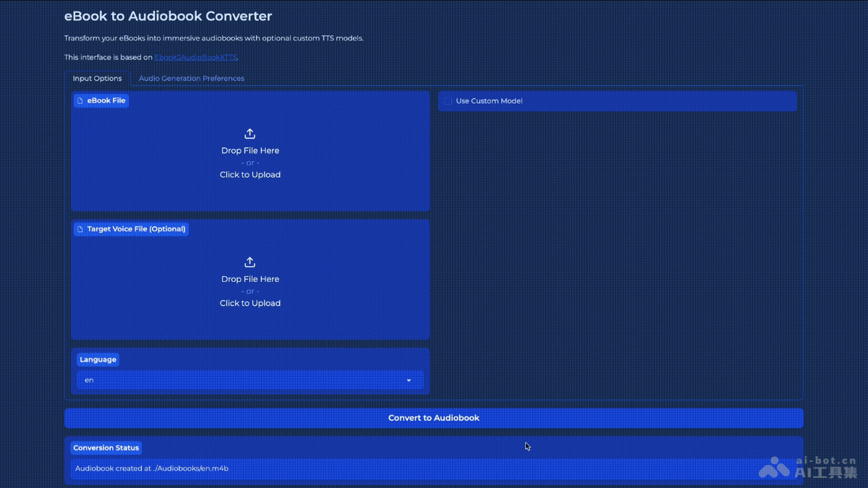Click 'Click to Upload' in Target Voice area

(250, 304)
